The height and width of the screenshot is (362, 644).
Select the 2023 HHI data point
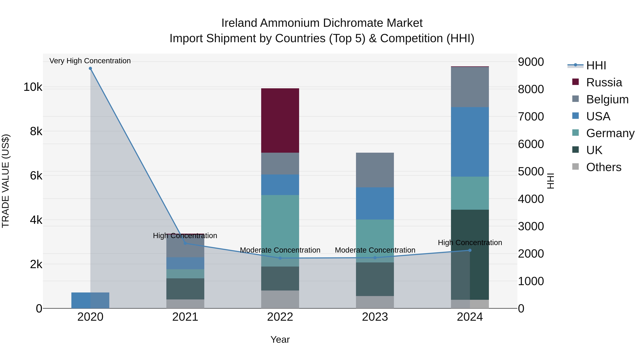tap(375, 258)
